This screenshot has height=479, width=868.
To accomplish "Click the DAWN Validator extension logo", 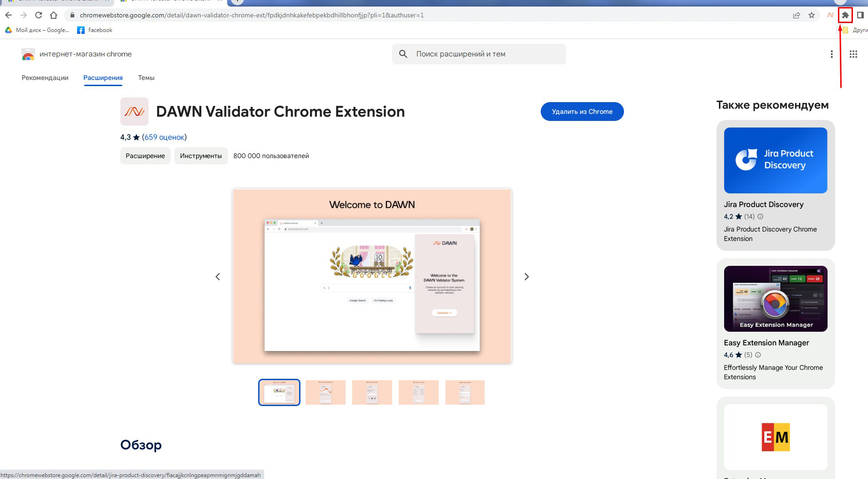I will point(134,112).
